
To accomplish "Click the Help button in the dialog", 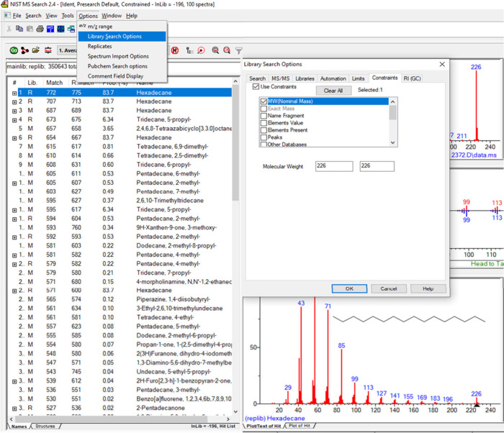I will click(428, 288).
